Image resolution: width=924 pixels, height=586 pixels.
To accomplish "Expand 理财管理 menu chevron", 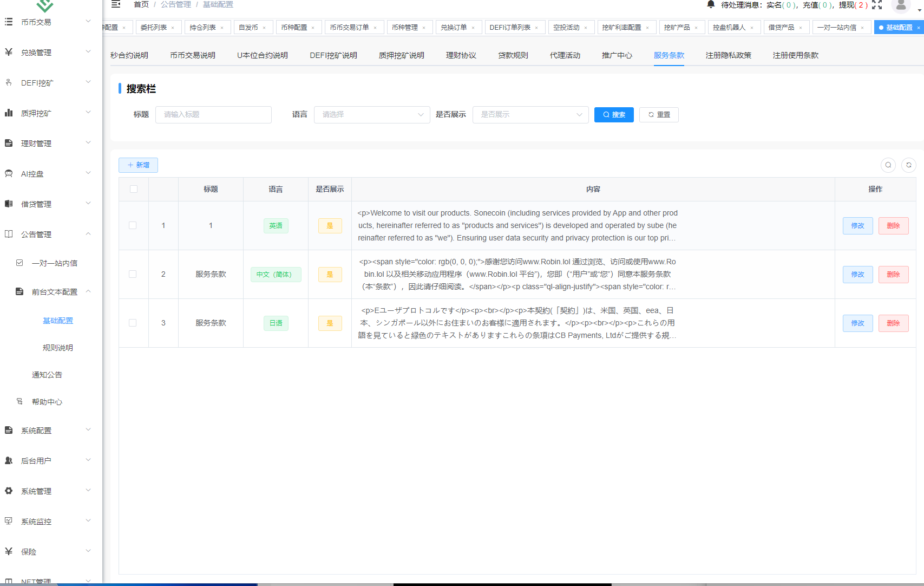I will click(88, 142).
